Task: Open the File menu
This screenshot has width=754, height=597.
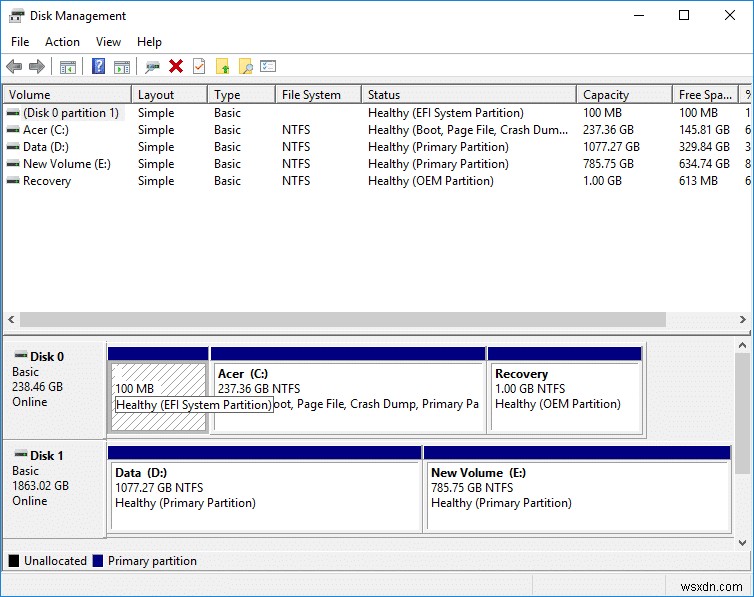Action: point(20,42)
